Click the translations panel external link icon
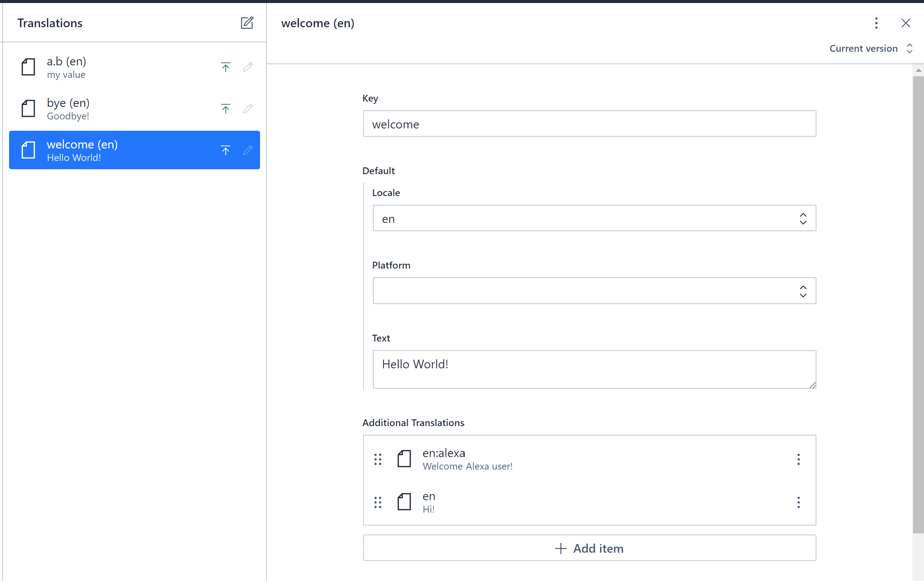The width and height of the screenshot is (924, 581). click(x=247, y=23)
